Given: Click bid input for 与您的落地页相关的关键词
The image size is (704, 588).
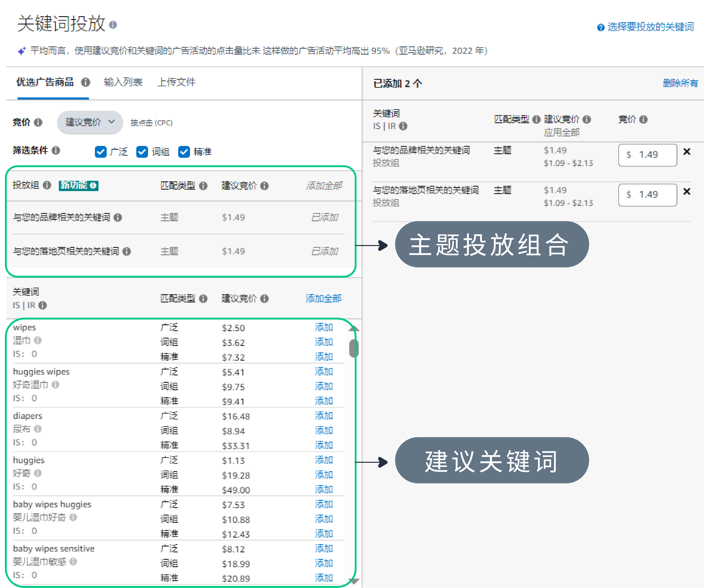Looking at the screenshot, I should point(648,195).
